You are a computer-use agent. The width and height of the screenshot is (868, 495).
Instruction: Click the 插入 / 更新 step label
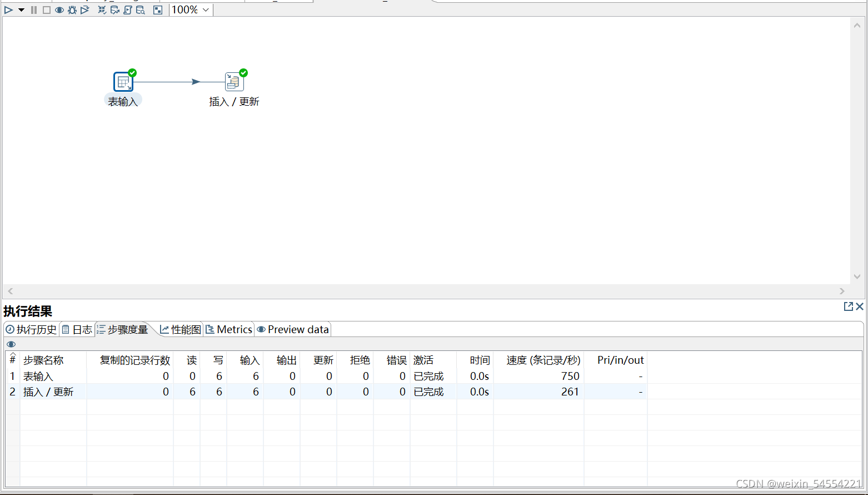point(234,101)
